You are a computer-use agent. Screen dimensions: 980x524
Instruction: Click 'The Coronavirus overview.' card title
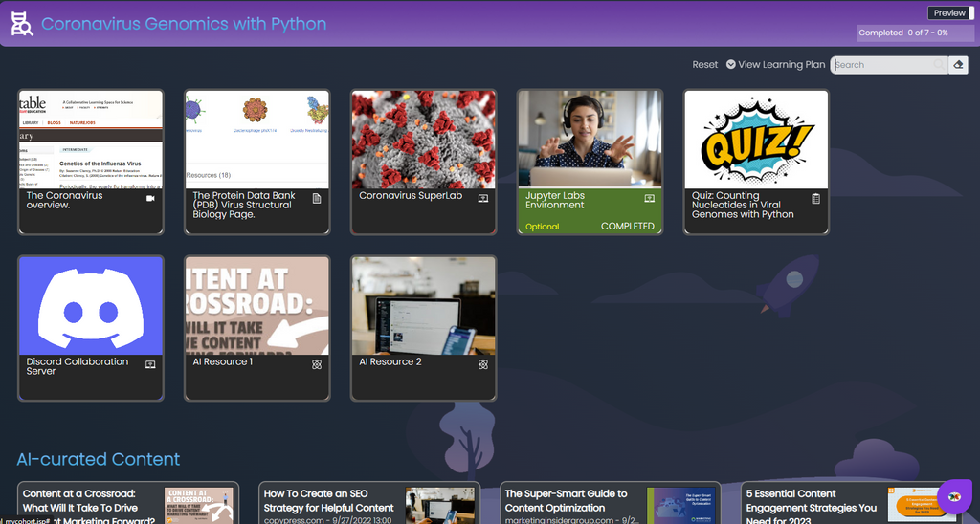64,200
